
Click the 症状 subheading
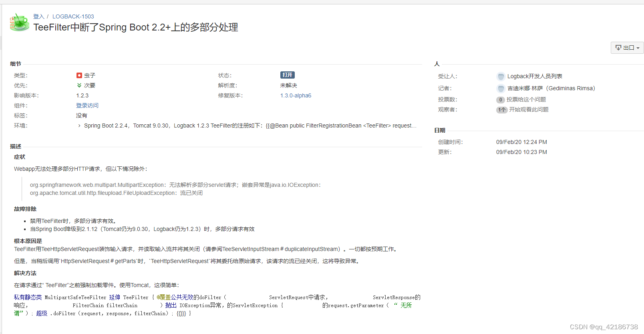pos(20,157)
